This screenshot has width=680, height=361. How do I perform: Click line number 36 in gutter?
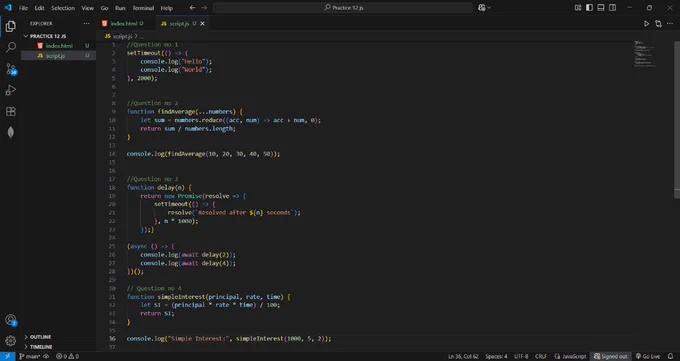pyautogui.click(x=113, y=338)
